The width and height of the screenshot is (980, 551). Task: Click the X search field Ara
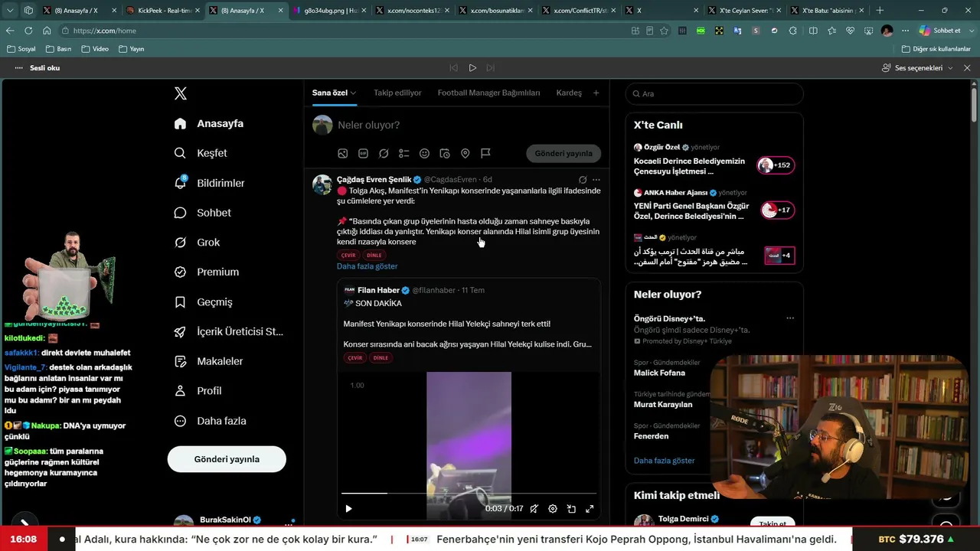pos(714,93)
